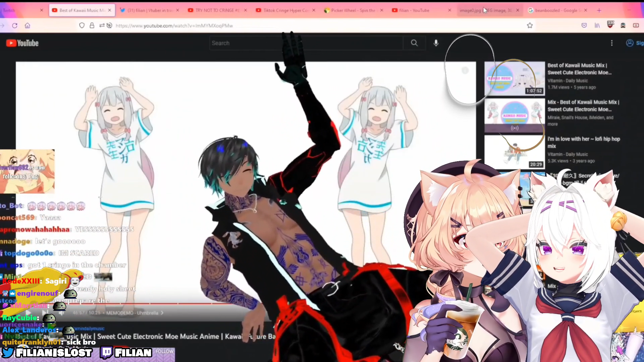
Task: Go to the browser home page
Action: 28,25
